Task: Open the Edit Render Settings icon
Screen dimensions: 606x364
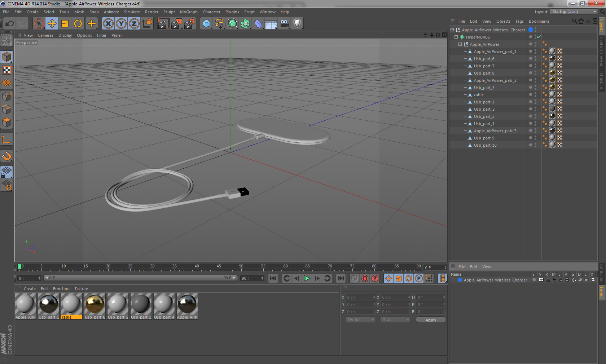Action: (190, 24)
